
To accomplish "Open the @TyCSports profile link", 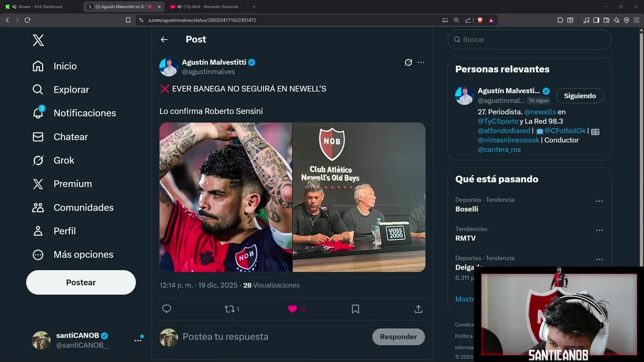I will coord(498,121).
